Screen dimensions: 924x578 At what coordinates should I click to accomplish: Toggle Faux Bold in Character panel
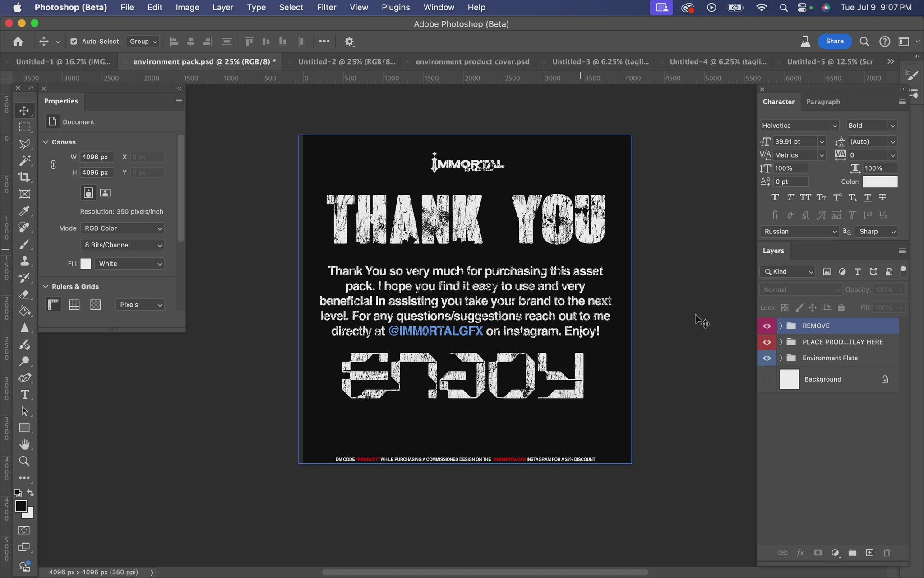point(775,197)
